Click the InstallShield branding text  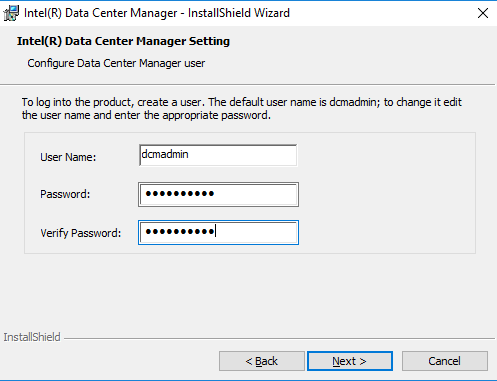[32, 337]
